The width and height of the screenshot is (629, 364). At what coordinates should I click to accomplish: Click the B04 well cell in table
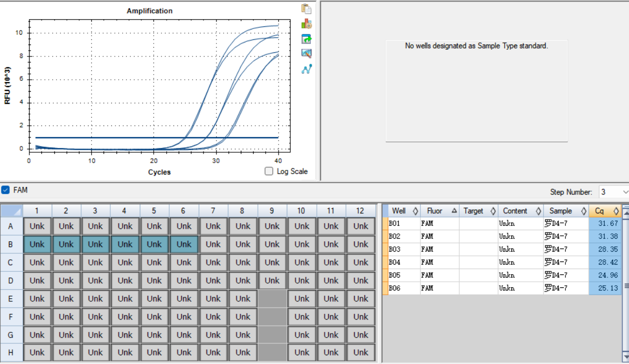(x=404, y=263)
